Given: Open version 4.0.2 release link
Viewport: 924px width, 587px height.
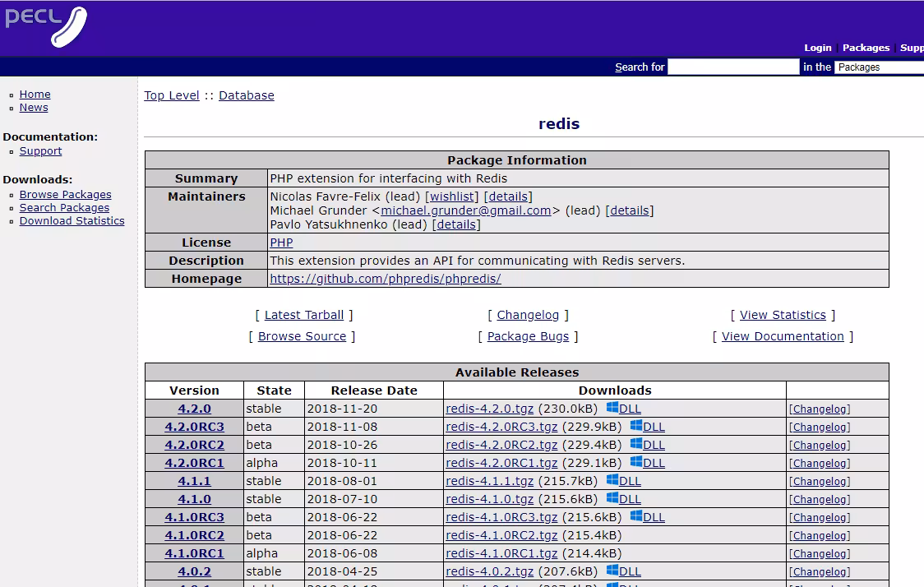Looking at the screenshot, I should pyautogui.click(x=195, y=571).
